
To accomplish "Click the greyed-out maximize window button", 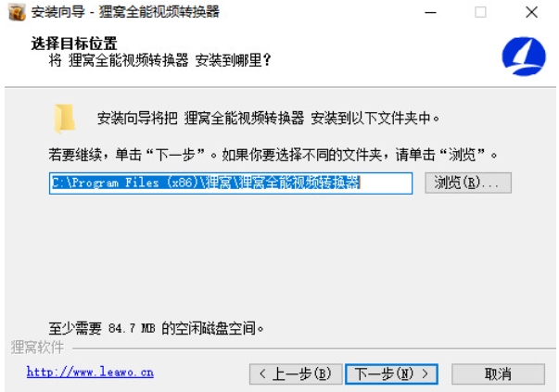I will [480, 12].
